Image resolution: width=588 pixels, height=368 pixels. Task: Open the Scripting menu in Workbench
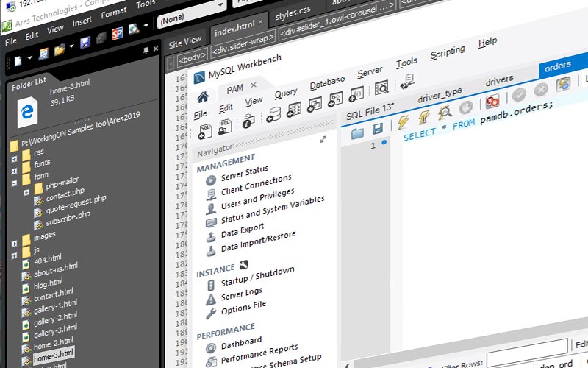coord(448,52)
